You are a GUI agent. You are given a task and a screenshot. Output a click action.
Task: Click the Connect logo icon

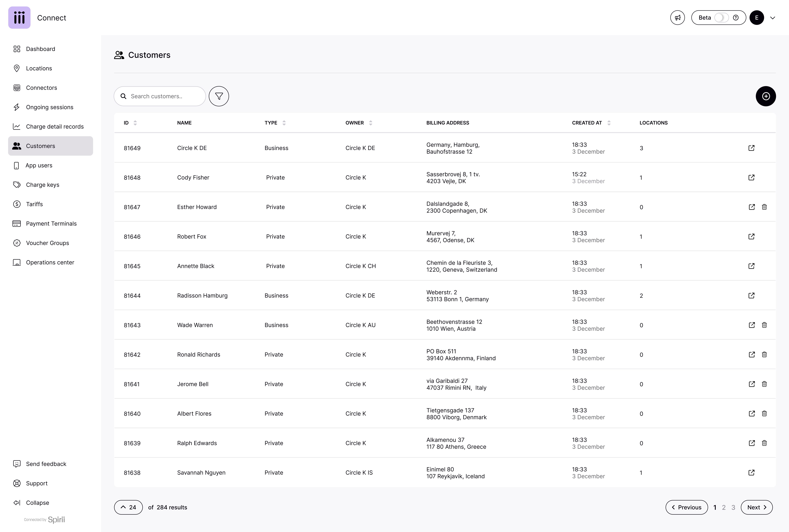tap(19, 18)
